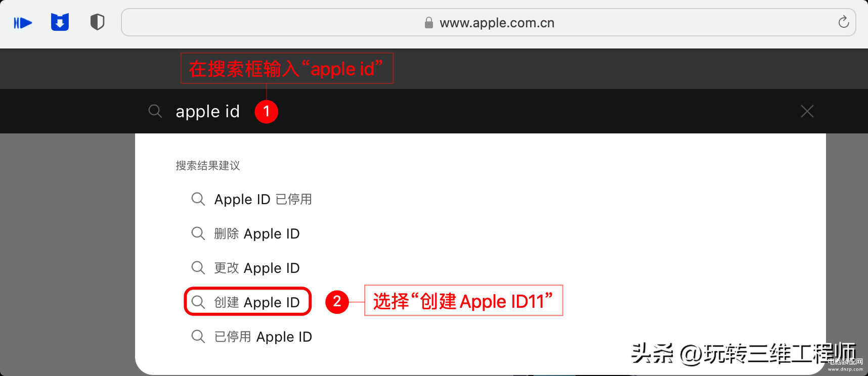Close the search bar with X

point(807,111)
